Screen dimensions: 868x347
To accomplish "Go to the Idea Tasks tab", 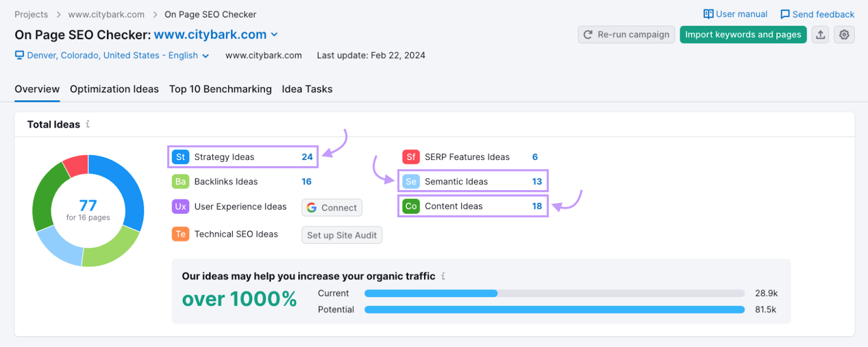I will 307,89.
